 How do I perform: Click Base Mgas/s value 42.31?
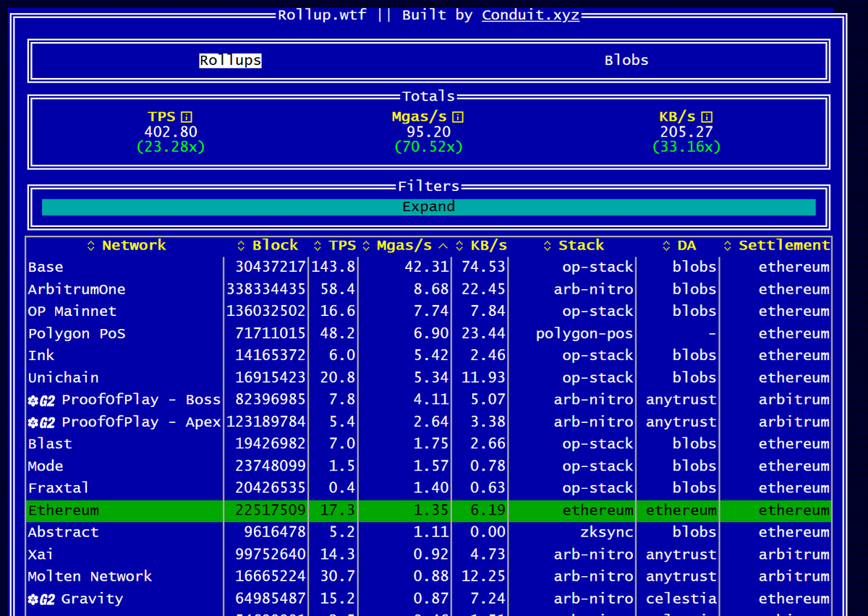pyautogui.click(x=427, y=268)
